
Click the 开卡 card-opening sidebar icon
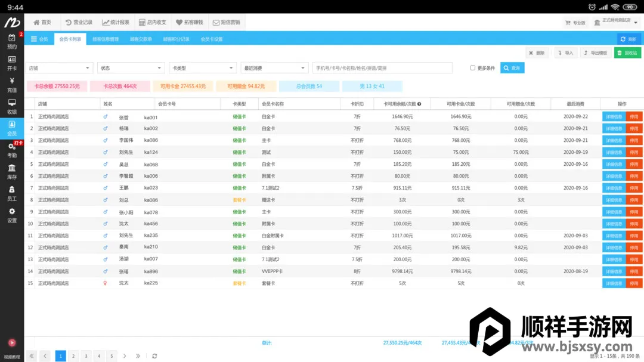(x=12, y=63)
